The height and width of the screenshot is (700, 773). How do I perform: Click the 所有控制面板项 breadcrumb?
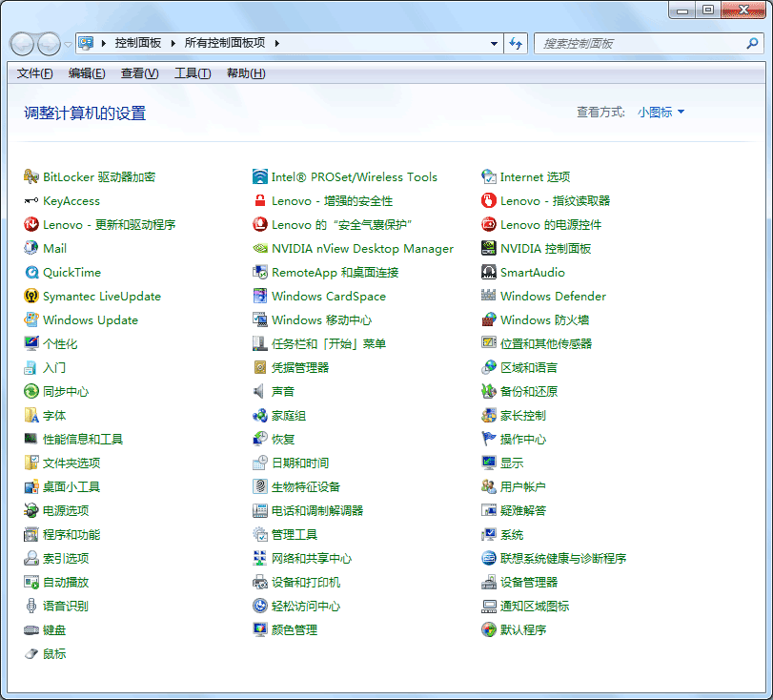(x=225, y=43)
